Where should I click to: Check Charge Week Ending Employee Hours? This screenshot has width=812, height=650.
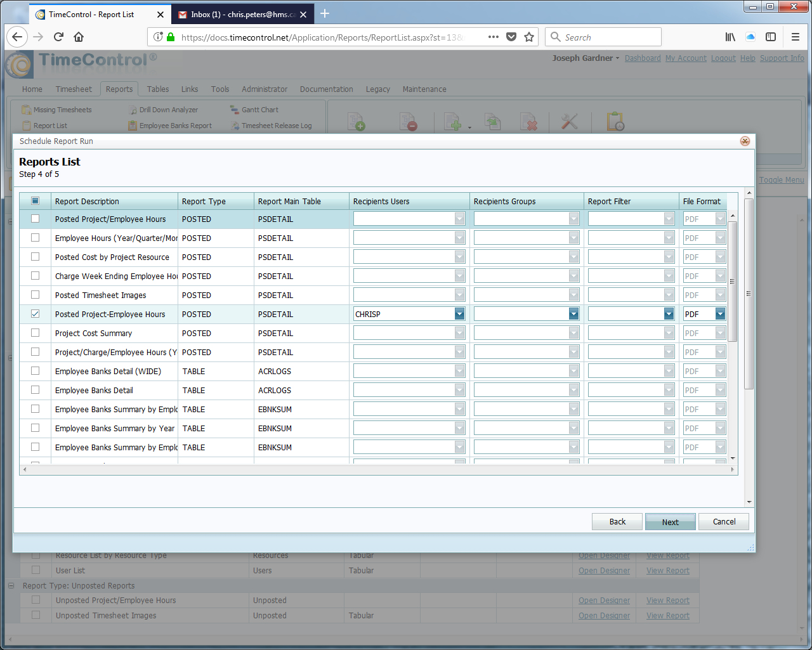click(36, 276)
